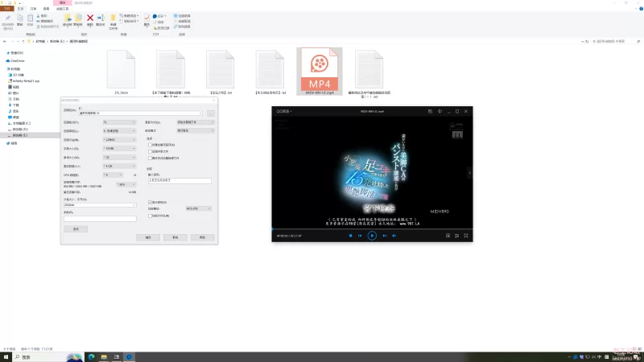Image resolution: width=644 pixels, height=362 pixels.
Task: Open the update mode dropdown
Action: pyautogui.click(x=196, y=122)
